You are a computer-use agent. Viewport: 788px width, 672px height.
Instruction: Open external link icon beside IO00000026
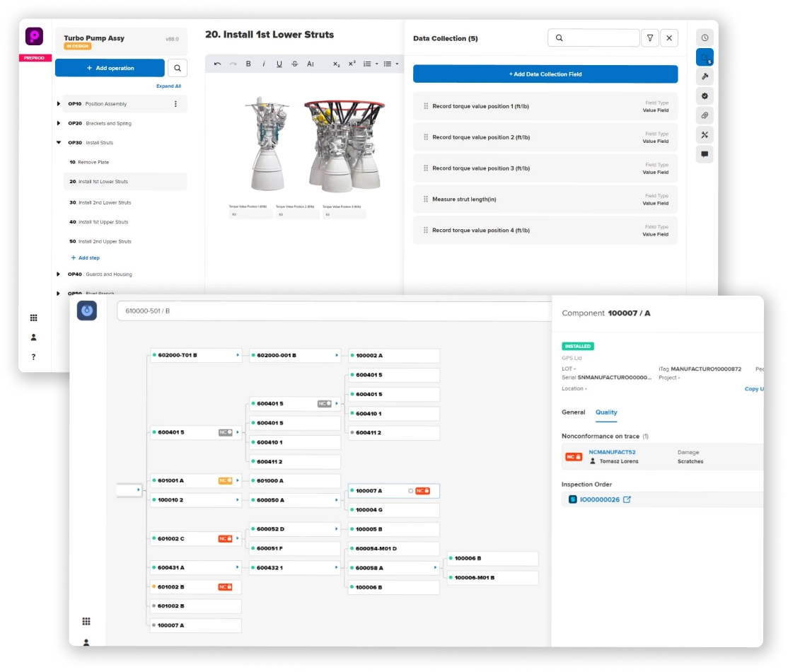click(x=627, y=499)
